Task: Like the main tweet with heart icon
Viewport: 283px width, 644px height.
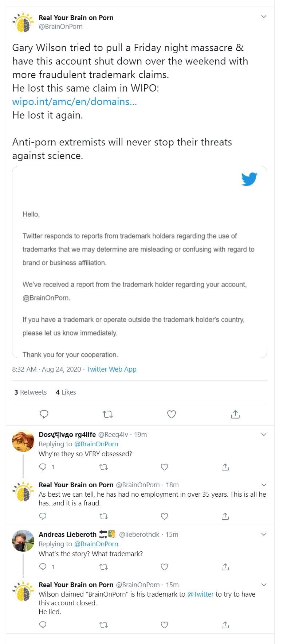Action: [x=172, y=414]
